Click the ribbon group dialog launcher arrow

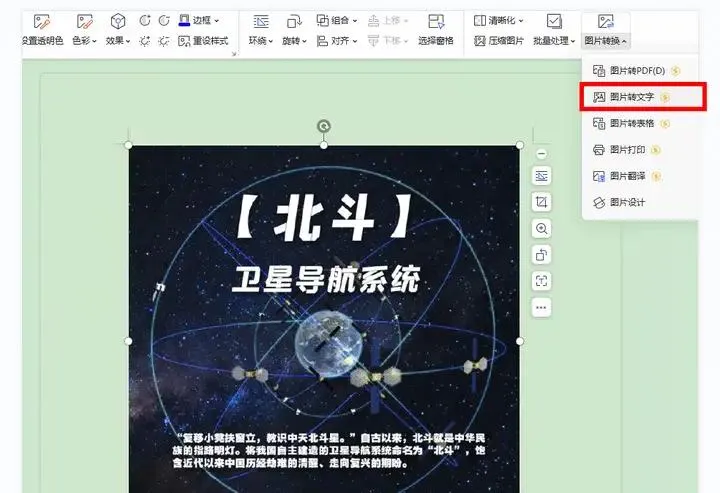click(234, 54)
